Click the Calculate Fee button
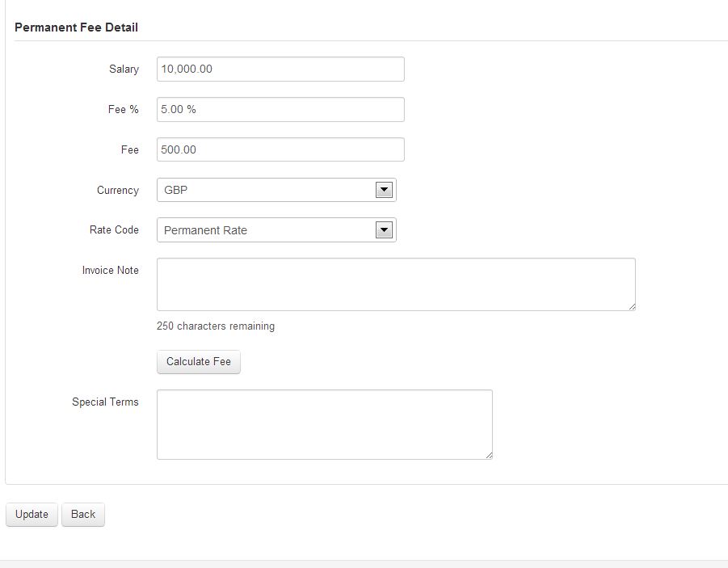The image size is (728, 568). point(199,362)
